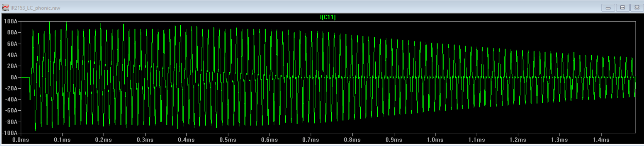Click the 1.4ms time axis label
The height and width of the screenshot is (146, 644).
coord(601,140)
